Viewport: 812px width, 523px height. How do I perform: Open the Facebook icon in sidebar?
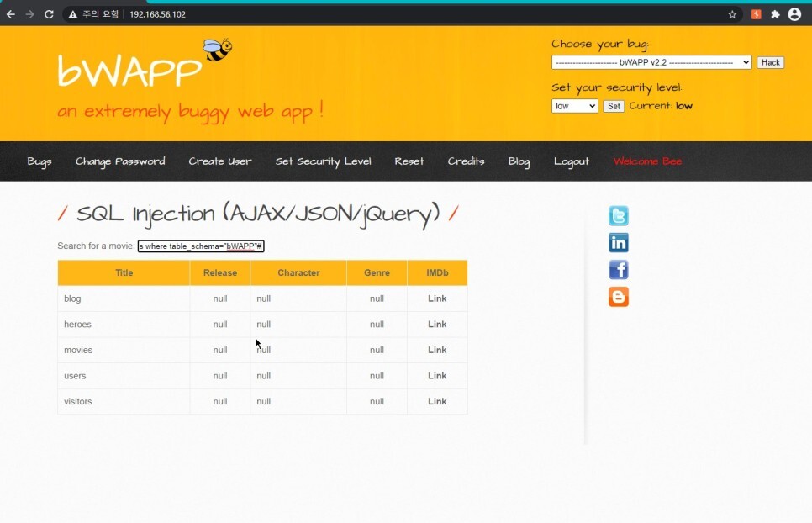click(619, 270)
